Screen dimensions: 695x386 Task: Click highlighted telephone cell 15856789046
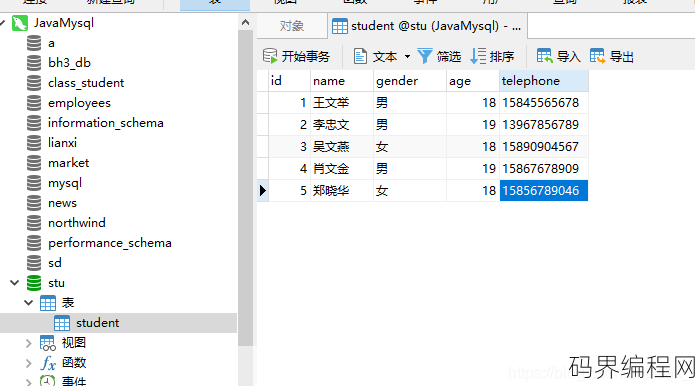pos(544,191)
